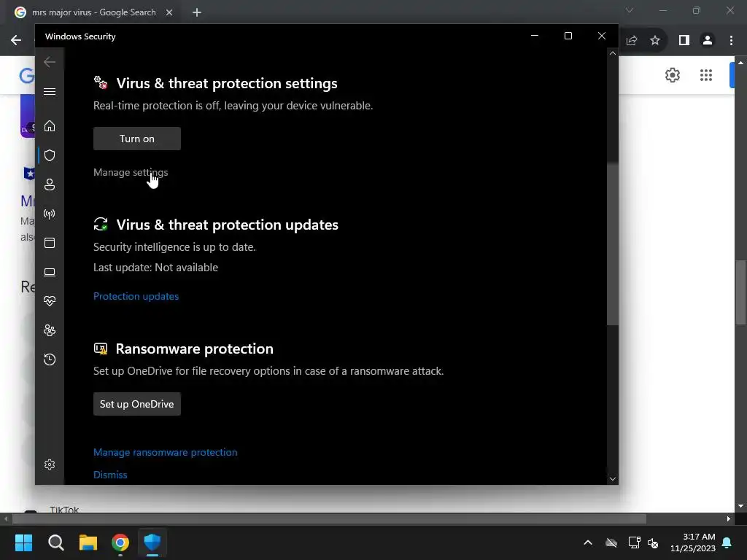Select the mrs major virus Chrome tab
The height and width of the screenshot is (560, 747).
click(x=94, y=12)
